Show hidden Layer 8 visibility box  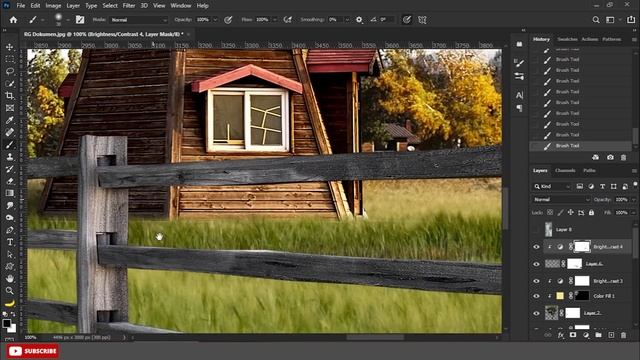pos(536,229)
